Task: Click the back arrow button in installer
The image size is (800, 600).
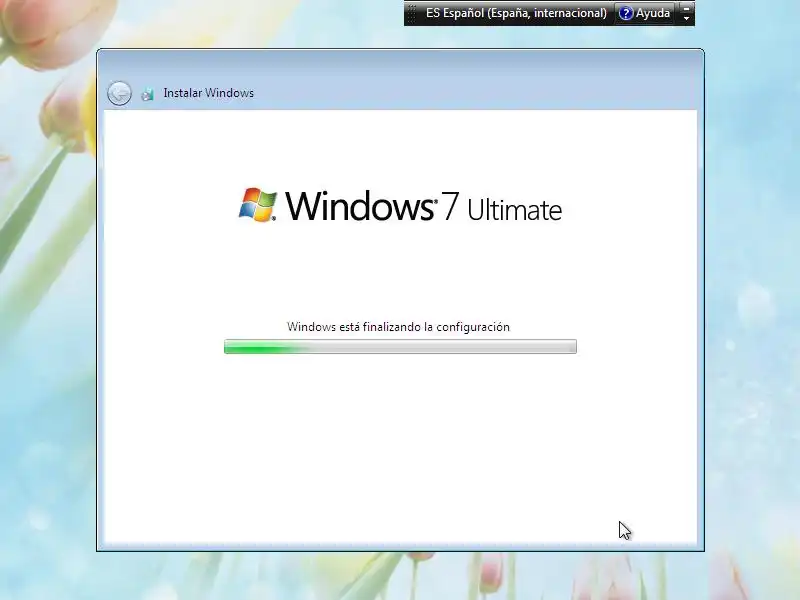Action: tap(119, 93)
